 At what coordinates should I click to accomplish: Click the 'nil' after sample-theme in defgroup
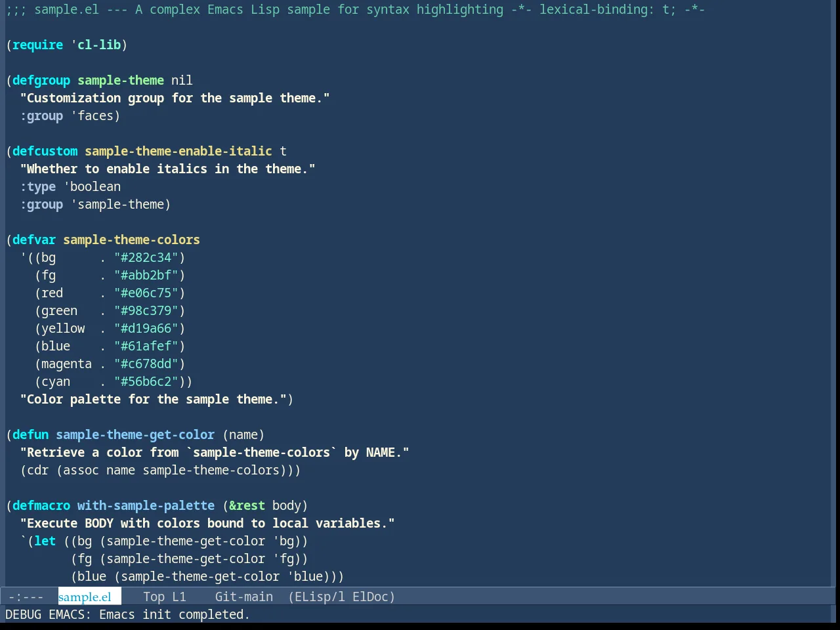pyautogui.click(x=182, y=80)
